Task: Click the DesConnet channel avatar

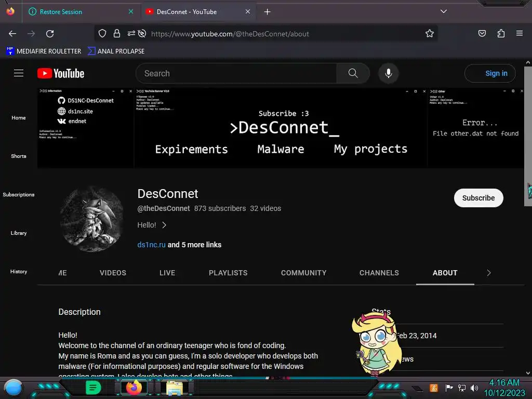Action: (x=92, y=219)
